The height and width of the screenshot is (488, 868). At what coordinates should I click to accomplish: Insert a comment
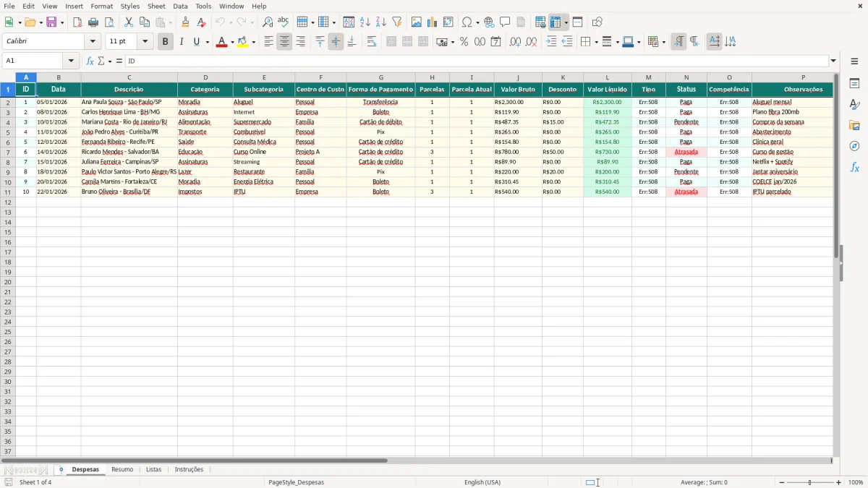coord(505,22)
